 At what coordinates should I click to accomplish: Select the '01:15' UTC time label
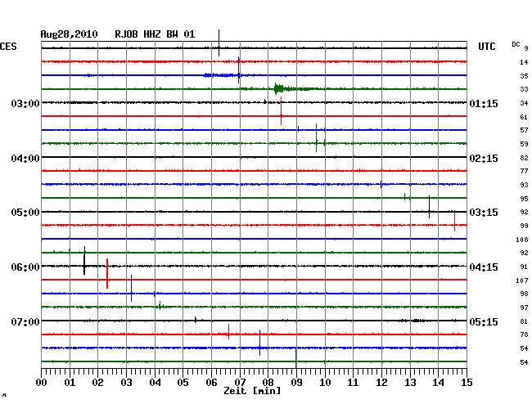coord(484,103)
